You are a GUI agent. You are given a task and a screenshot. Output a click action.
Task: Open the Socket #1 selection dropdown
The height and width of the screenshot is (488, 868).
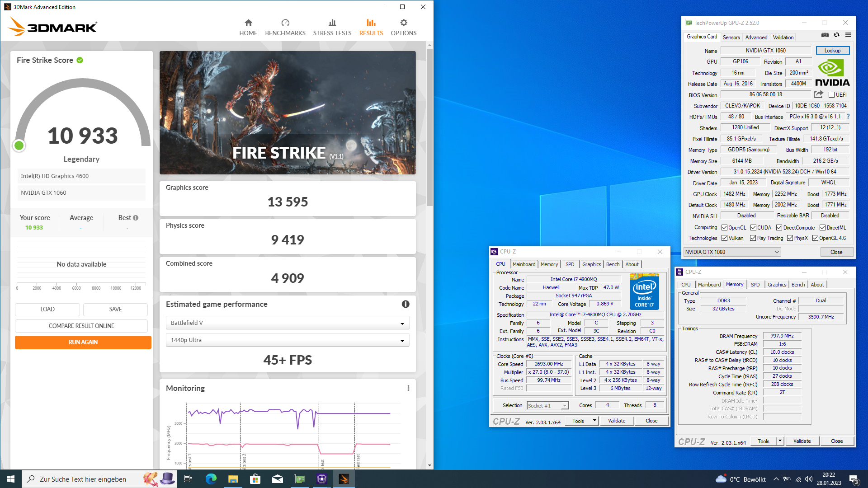coord(547,405)
